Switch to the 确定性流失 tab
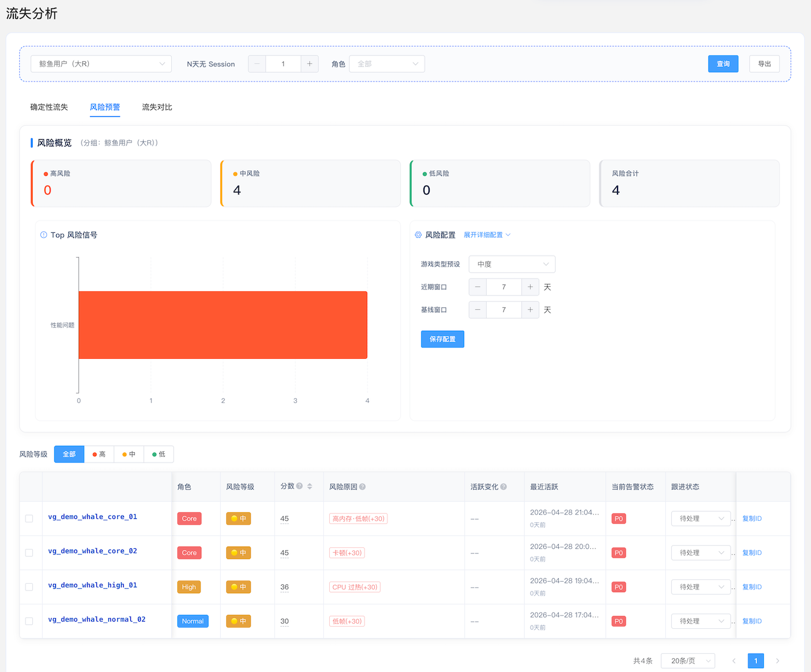This screenshot has height=672, width=811. (49, 107)
